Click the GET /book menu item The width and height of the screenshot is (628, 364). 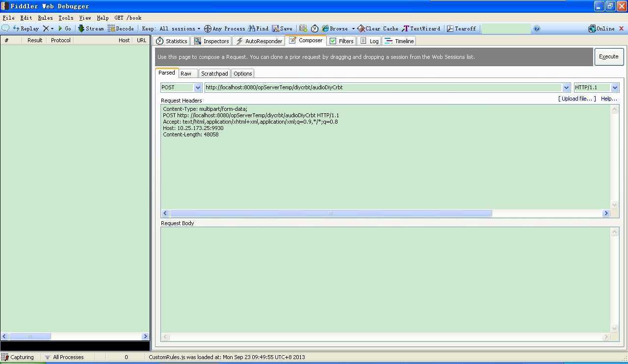coord(128,18)
